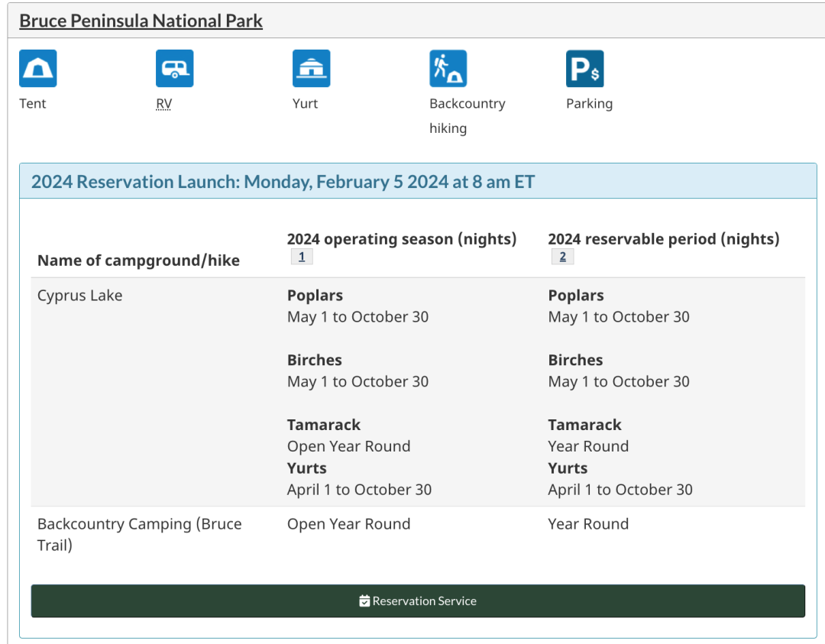Click 'Year Round' under Tamarack reservable period
The width and height of the screenshot is (825, 644).
(x=588, y=446)
